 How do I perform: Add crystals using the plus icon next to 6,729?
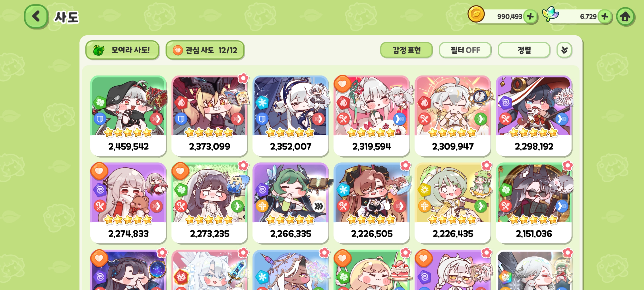click(605, 17)
